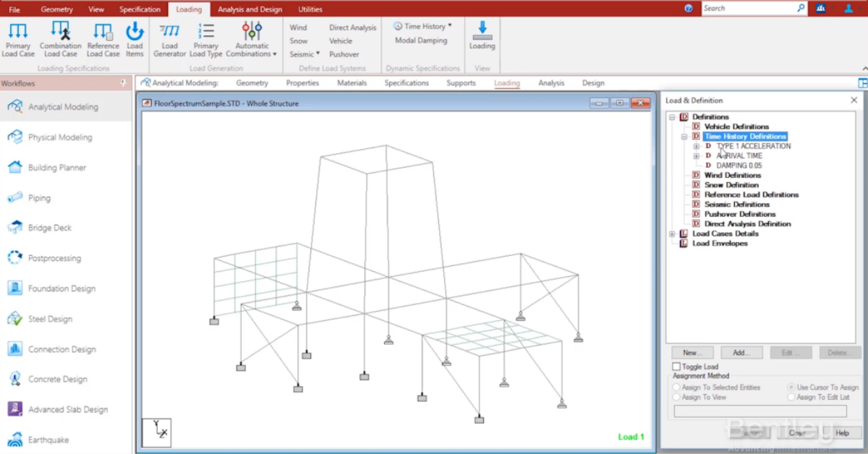Click the Loading view icon
Viewport: 868px width, 454px height.
pos(482,33)
